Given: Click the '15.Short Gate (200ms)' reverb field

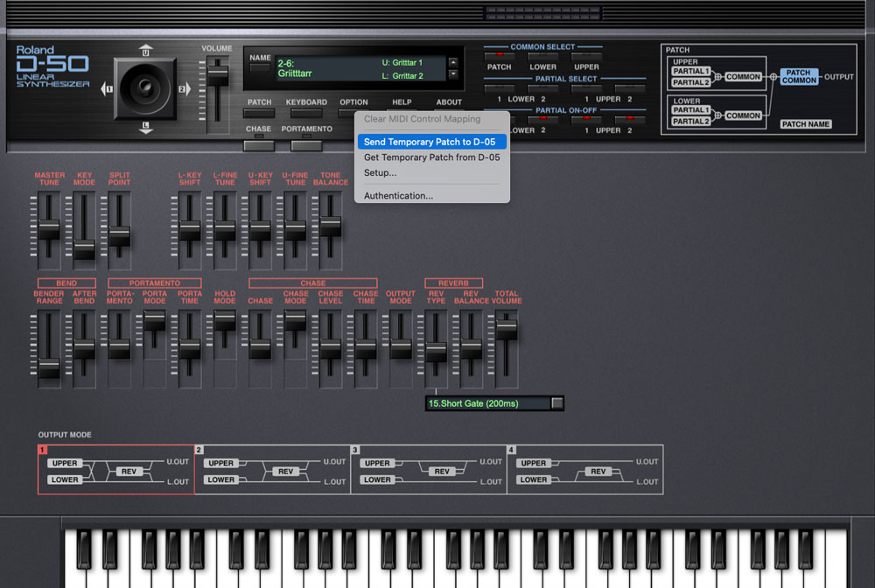Looking at the screenshot, I should point(487,403).
